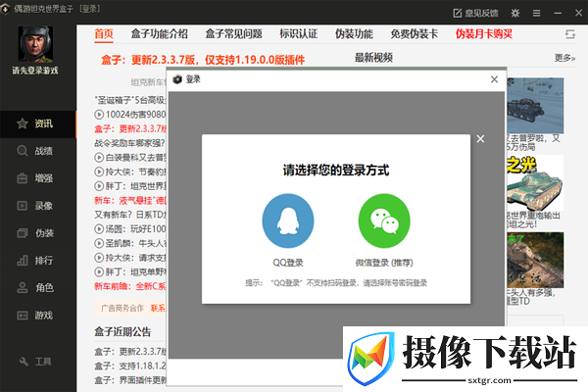Open 游戏 in the sidebar

pyautogui.click(x=38, y=316)
